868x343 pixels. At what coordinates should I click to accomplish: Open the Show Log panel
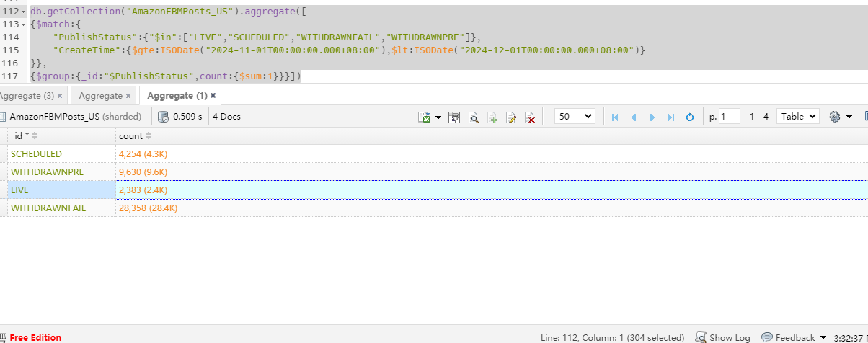[722, 337]
